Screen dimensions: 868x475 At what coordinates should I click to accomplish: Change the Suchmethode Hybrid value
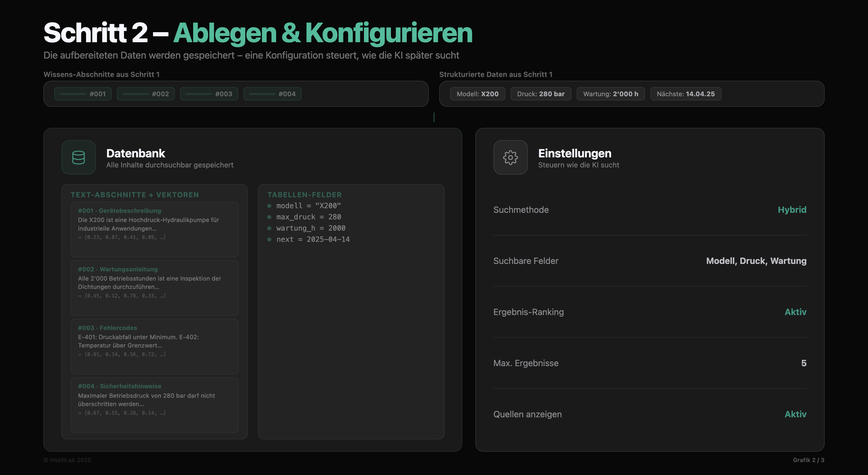[792, 210]
